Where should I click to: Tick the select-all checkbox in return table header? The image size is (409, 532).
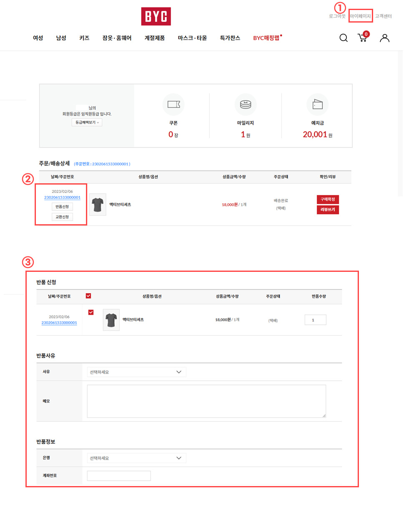click(x=88, y=296)
